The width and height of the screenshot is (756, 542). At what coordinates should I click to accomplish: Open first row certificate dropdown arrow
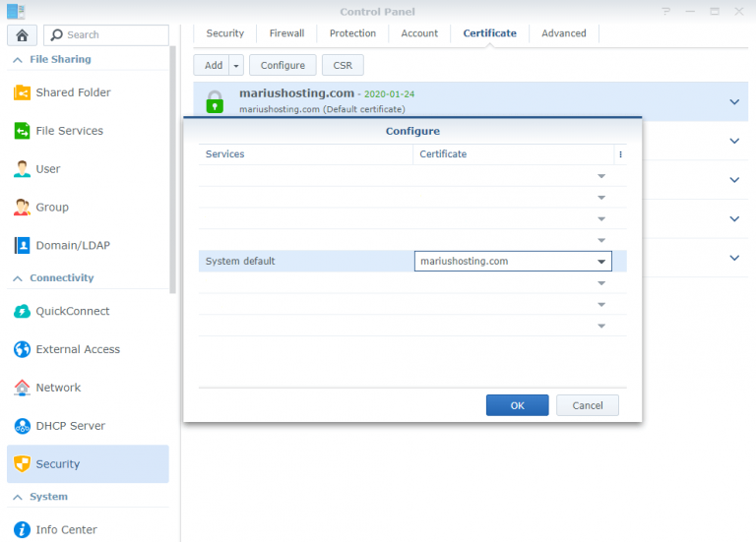coord(601,176)
